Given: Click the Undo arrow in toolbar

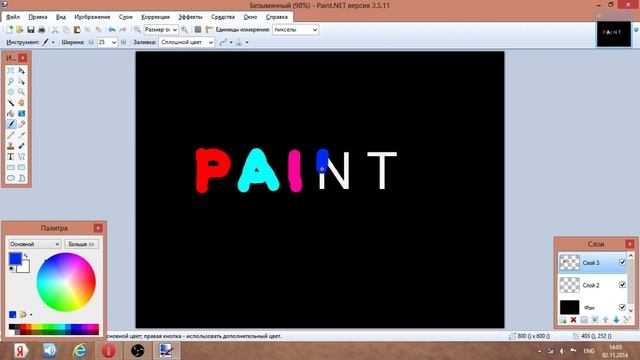Looking at the screenshot, I should 111,29.
